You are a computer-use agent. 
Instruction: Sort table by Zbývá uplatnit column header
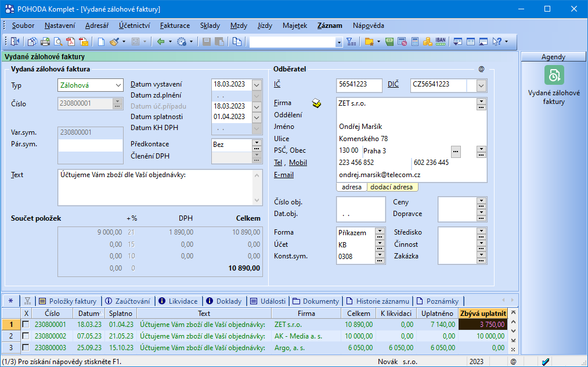[x=483, y=314]
